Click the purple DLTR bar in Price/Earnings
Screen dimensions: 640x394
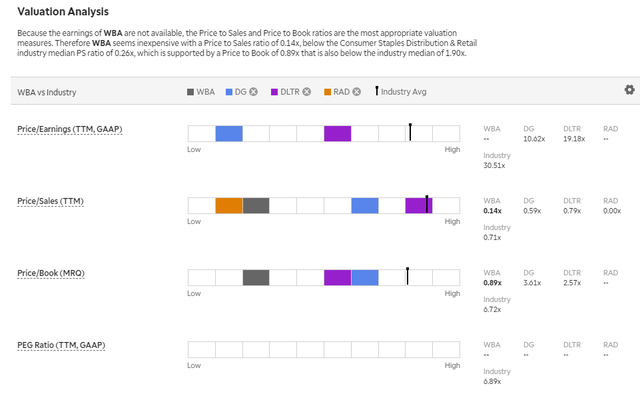[x=338, y=134]
